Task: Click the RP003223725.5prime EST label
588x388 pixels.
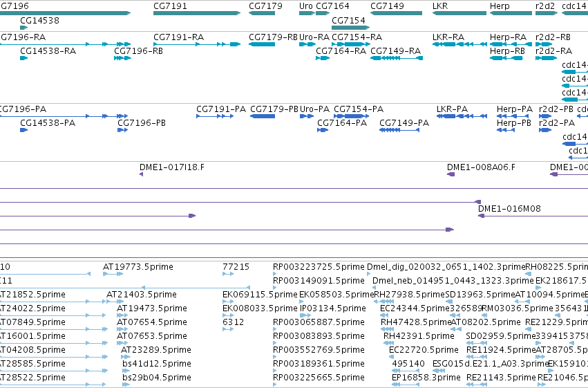Action: (x=319, y=267)
